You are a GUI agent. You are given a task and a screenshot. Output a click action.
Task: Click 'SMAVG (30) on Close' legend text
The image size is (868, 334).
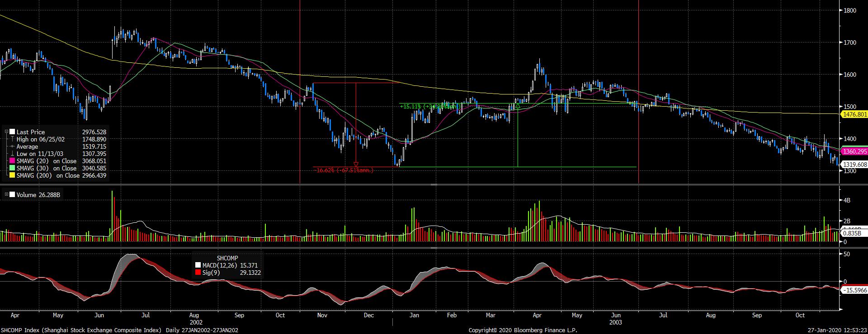(x=47, y=168)
